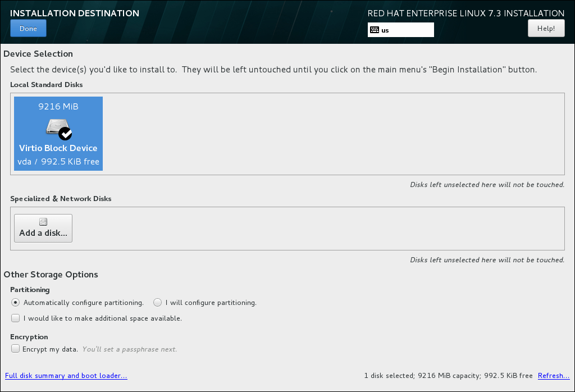Screen dimensions: 575x392
Task: Click the INSTALLATION DESTINATION title
Action: pyautogui.click(x=75, y=13)
